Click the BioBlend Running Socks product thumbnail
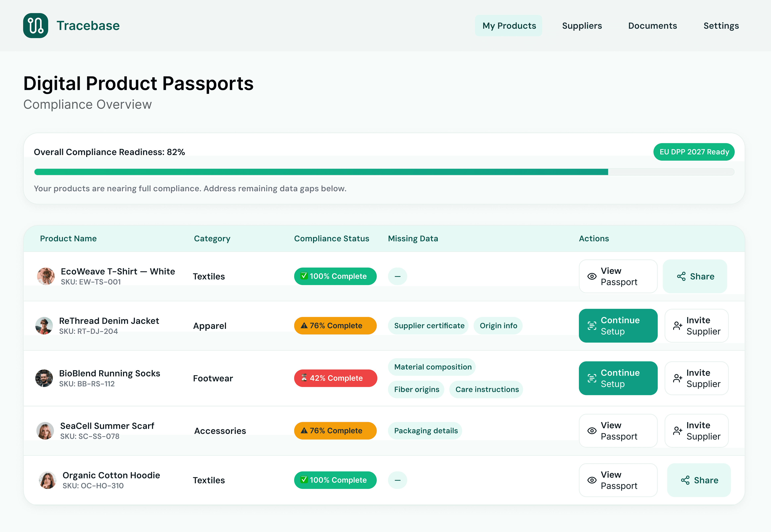 tap(44, 378)
